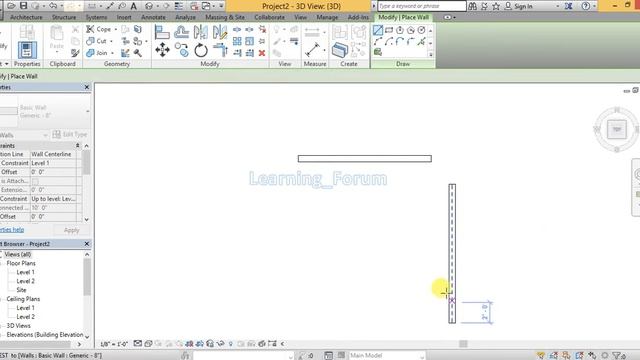The height and width of the screenshot is (360, 640).
Task: Click the Create Similar icon in Create panel
Action: tap(340, 50)
